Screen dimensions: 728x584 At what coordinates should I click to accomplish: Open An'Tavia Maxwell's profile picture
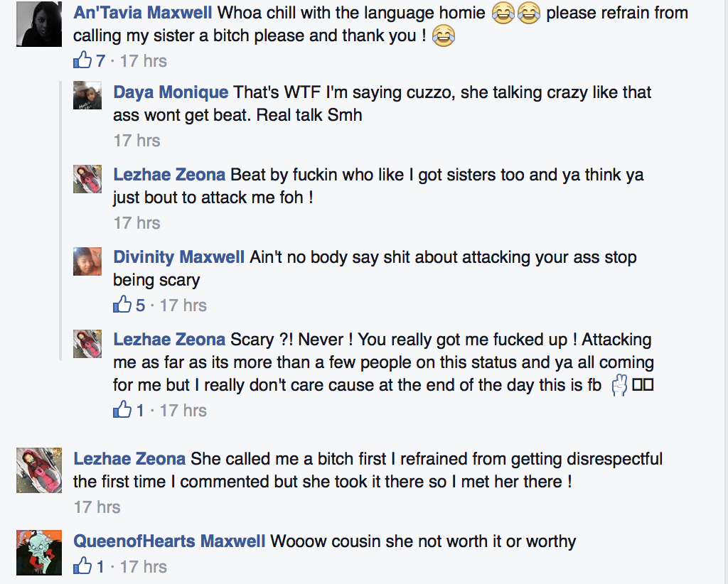point(38,23)
